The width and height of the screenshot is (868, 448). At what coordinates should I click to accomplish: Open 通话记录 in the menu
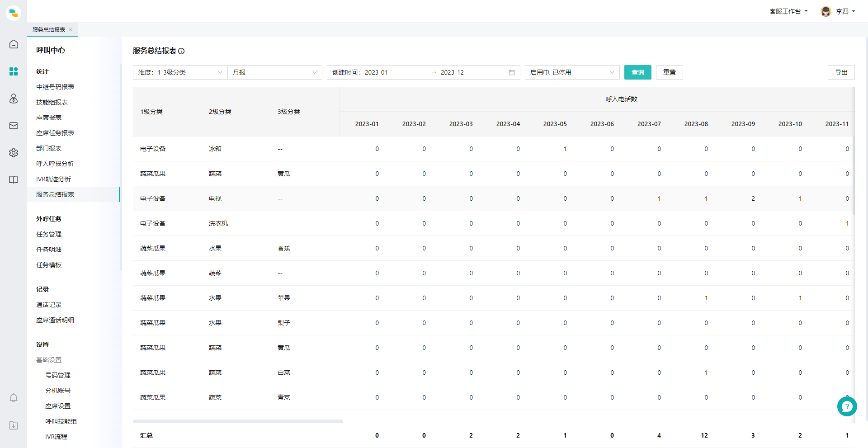click(x=49, y=305)
